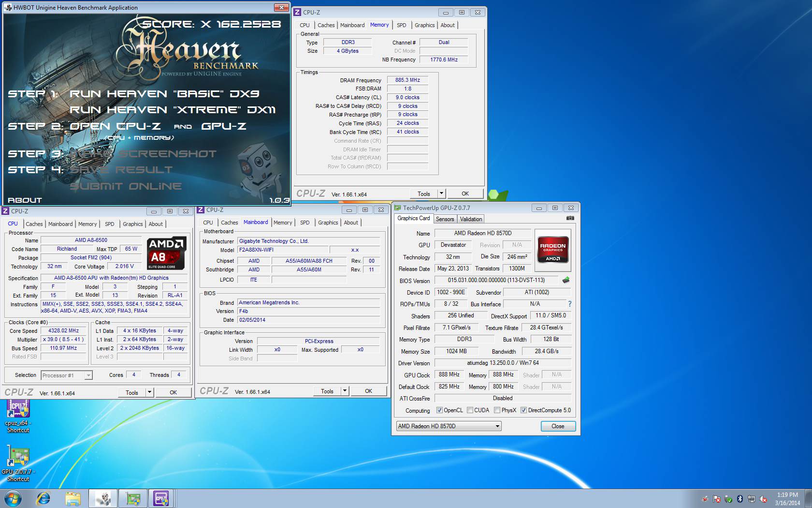Open the About tab in Memory CPU-Z window
The height and width of the screenshot is (508, 812).
(x=448, y=25)
